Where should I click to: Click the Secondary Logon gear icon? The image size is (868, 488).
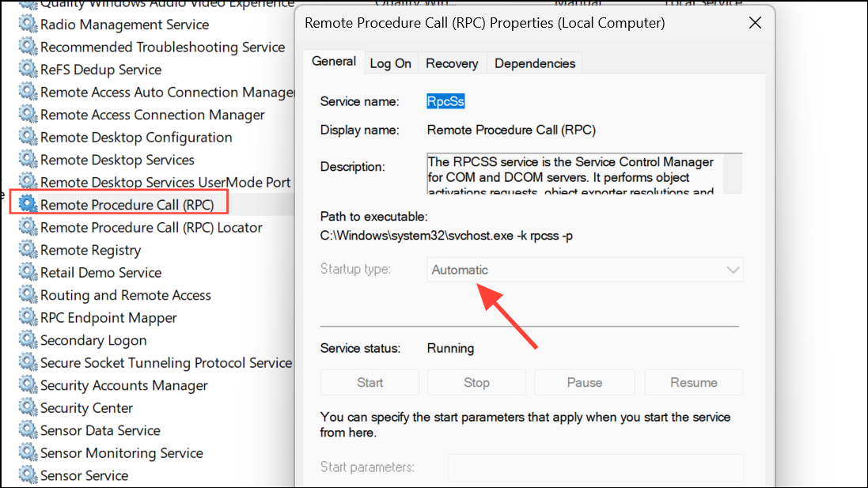pos(27,340)
